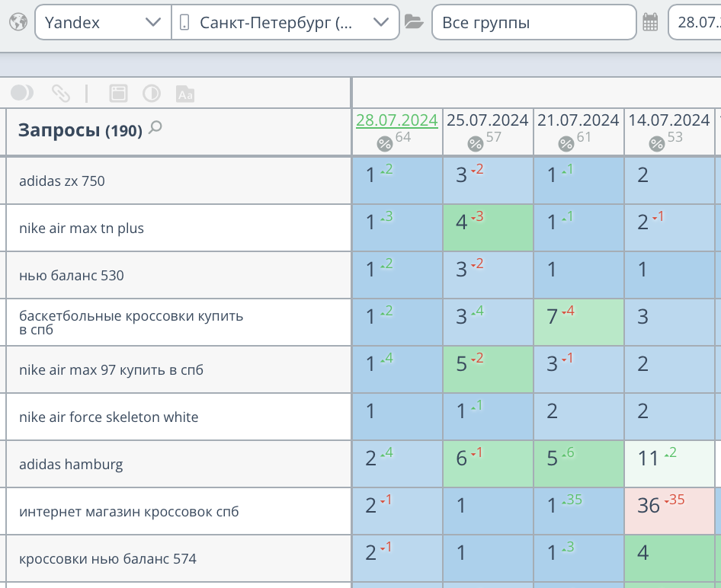The height and width of the screenshot is (588, 721).
Task: Click the Aa text icon in toolbar
Action: (185, 94)
